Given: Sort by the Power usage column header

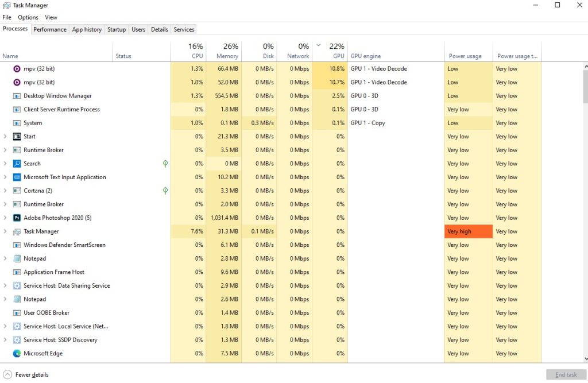Looking at the screenshot, I should [x=469, y=51].
